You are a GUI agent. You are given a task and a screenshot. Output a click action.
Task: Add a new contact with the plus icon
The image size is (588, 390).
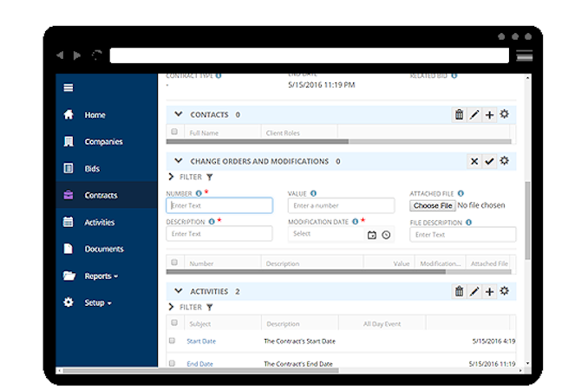pyautogui.click(x=489, y=114)
